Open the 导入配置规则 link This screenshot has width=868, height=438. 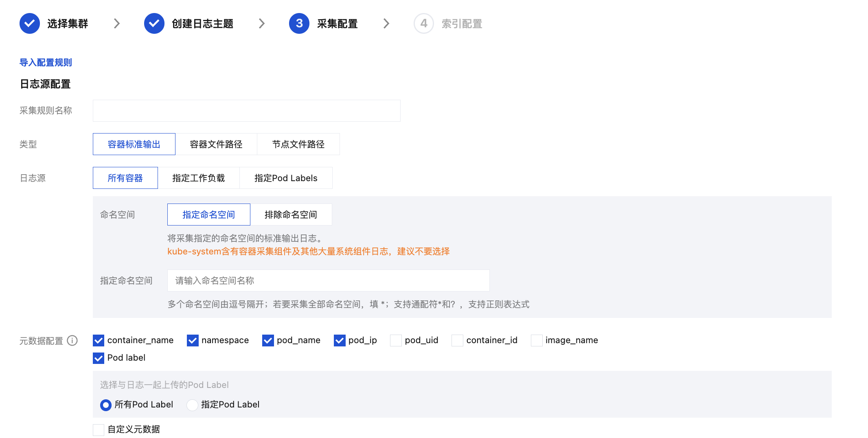46,63
